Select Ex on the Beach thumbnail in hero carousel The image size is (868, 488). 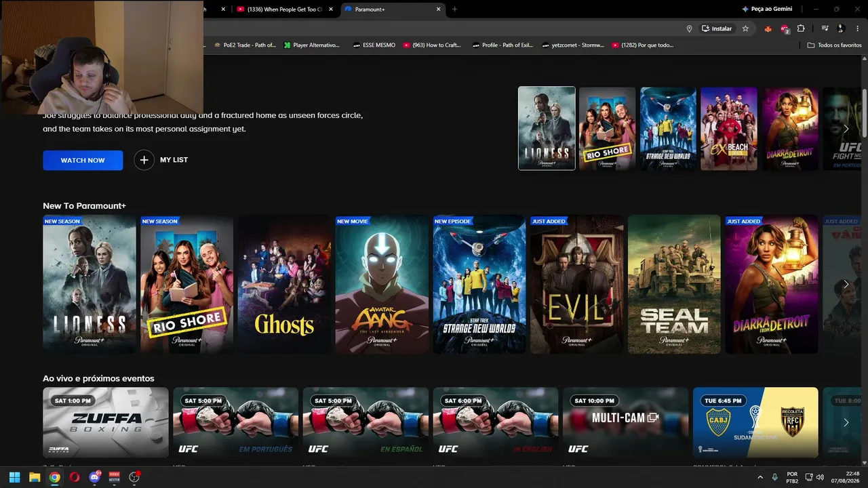[x=729, y=128]
